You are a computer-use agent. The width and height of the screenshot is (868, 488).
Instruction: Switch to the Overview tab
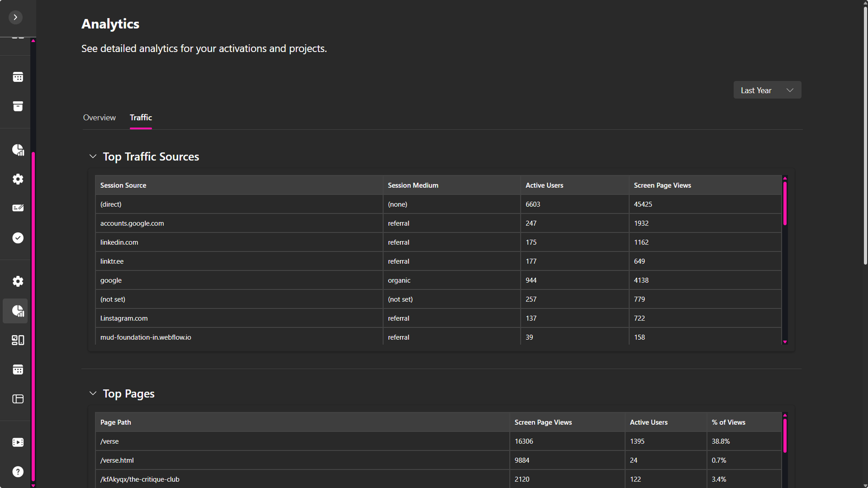coord(99,118)
